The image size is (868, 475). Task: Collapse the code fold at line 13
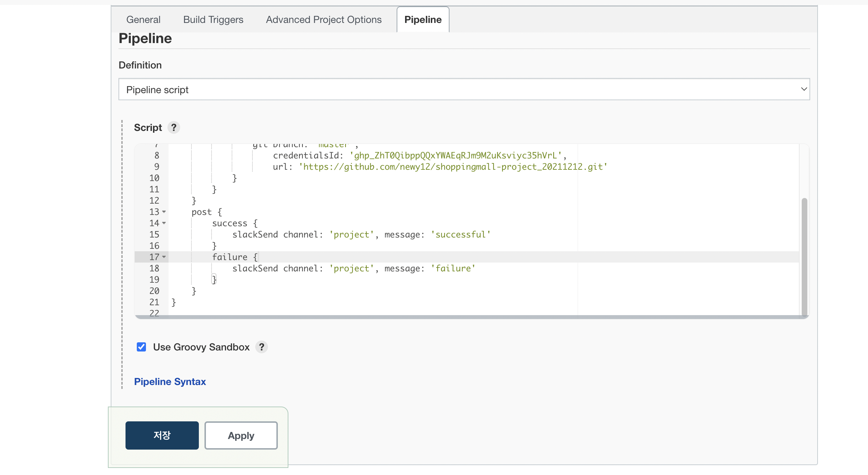tap(164, 212)
